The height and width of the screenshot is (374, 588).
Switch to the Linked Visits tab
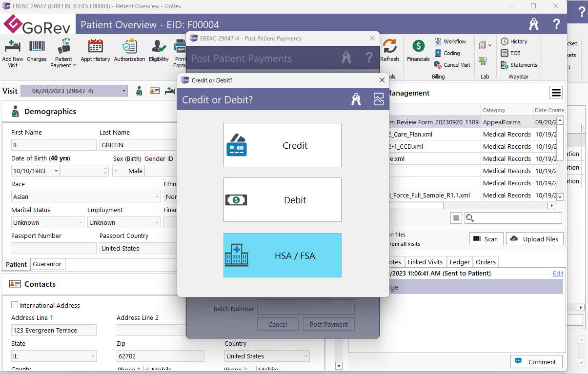425,262
